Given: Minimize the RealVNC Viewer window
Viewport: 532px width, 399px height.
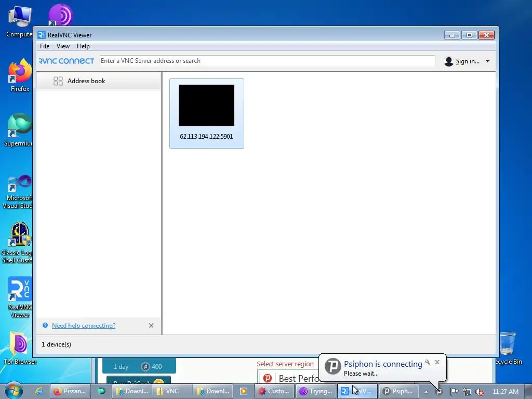Looking at the screenshot, I should pos(452,35).
